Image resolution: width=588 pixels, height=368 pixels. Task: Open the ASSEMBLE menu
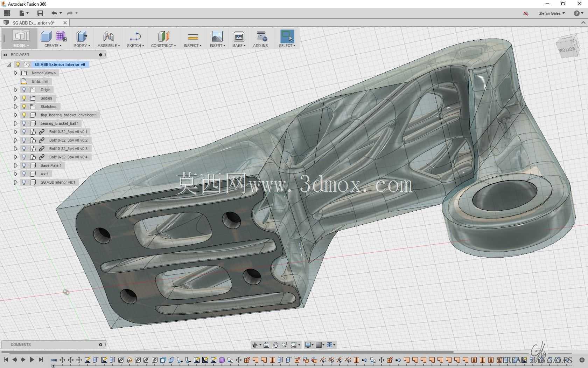pyautogui.click(x=109, y=46)
